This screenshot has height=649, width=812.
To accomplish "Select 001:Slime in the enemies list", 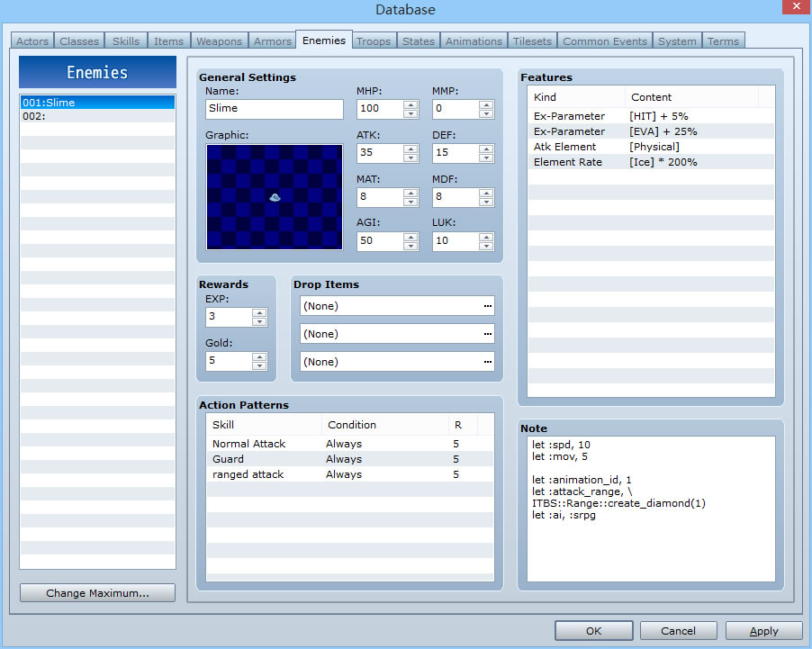I will coord(97,103).
